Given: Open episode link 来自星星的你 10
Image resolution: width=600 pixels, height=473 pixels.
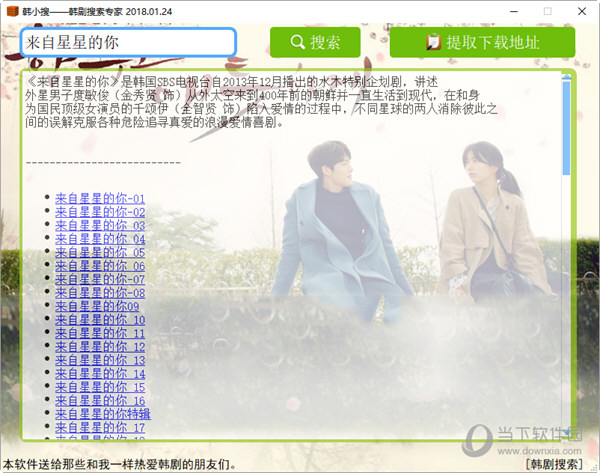Looking at the screenshot, I should tap(100, 320).
